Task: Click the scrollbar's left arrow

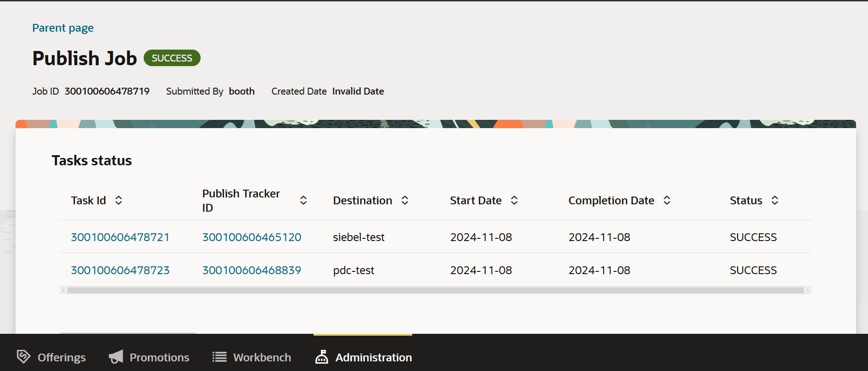Action: (63, 290)
